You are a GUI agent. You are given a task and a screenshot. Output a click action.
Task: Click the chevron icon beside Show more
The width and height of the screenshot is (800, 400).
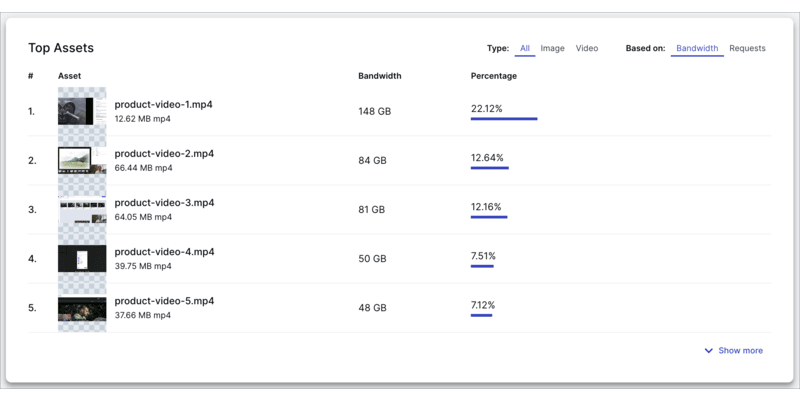coord(708,351)
